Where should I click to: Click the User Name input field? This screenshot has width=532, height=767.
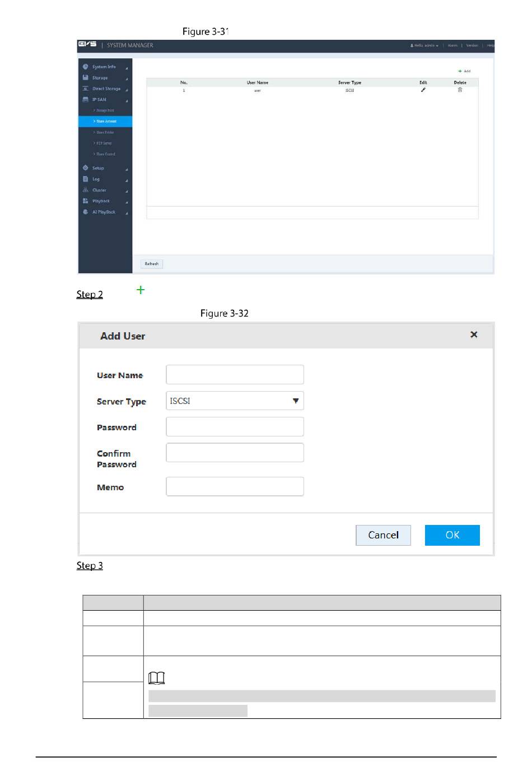pos(235,374)
